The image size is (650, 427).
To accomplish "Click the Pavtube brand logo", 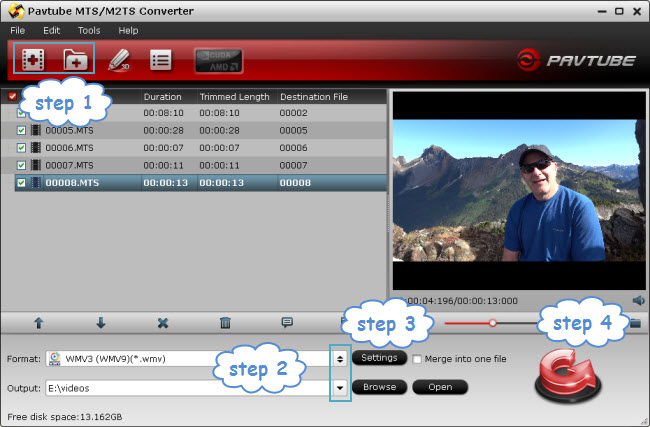I will coord(576,61).
